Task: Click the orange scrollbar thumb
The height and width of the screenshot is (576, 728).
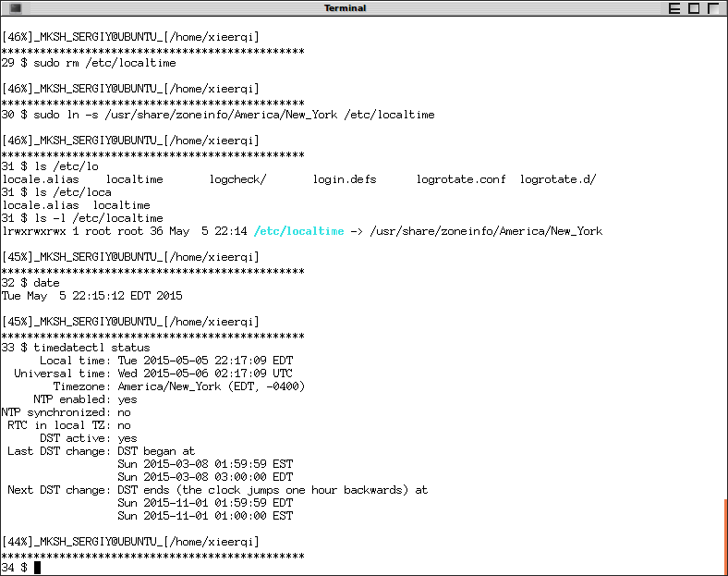Action: tap(725, 536)
